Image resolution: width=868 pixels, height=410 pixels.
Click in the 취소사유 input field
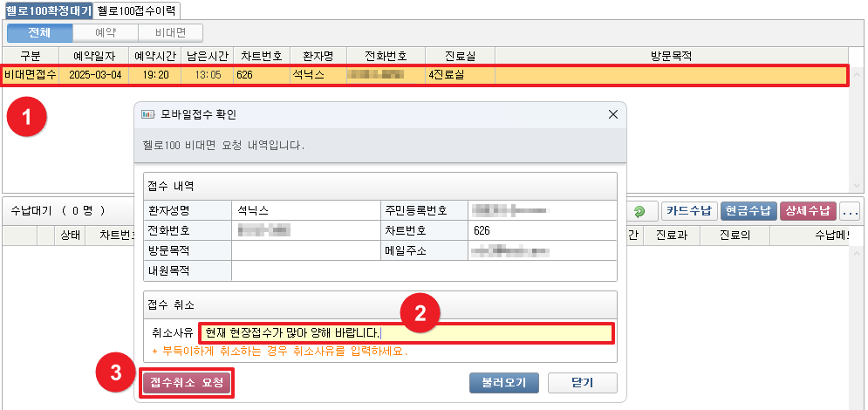[406, 332]
